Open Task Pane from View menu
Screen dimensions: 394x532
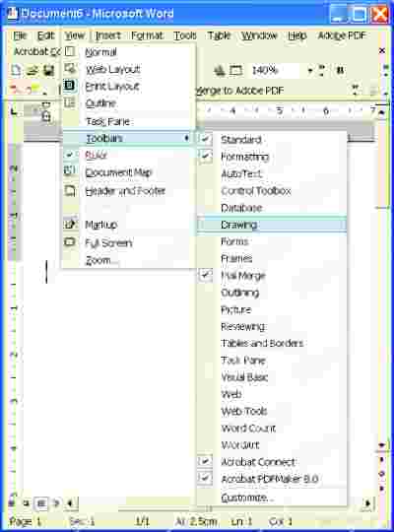click(129, 121)
